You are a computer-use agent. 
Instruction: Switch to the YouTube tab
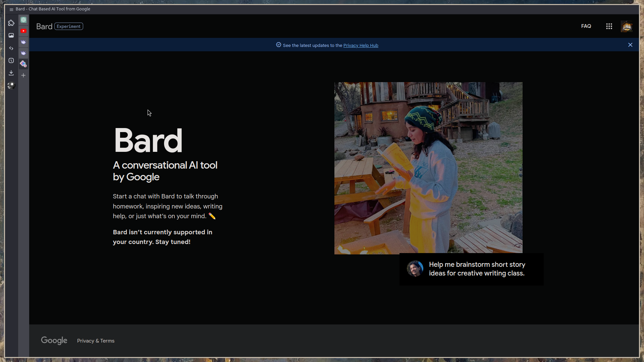[x=23, y=31]
